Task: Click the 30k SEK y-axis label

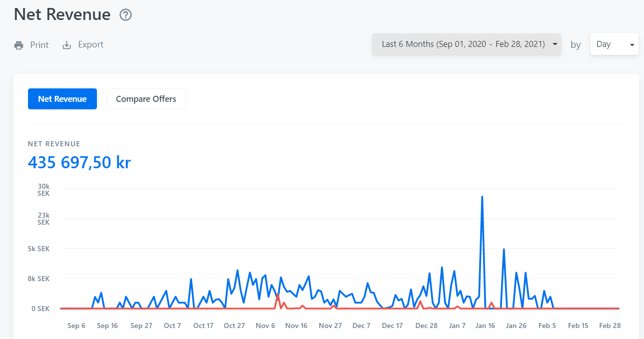Action: coord(44,190)
